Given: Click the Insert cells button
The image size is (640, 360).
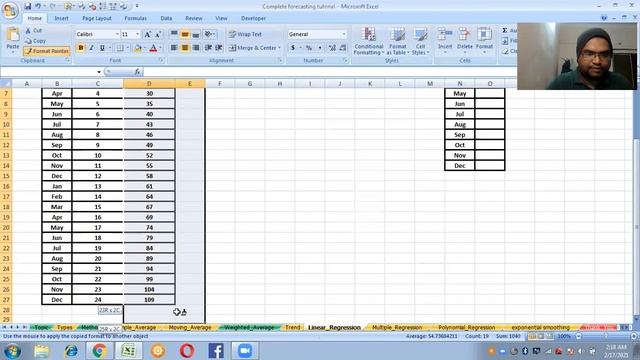Looking at the screenshot, I should [445, 40].
